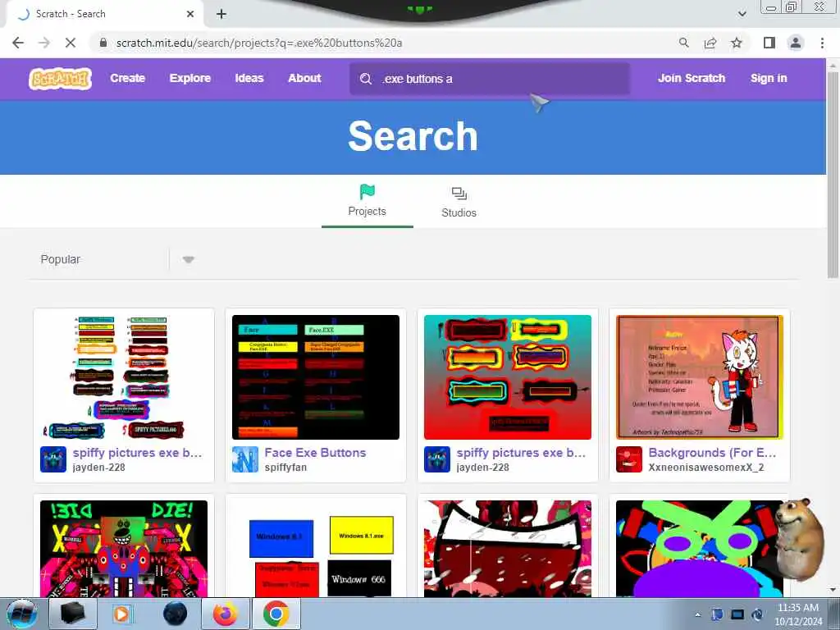This screenshot has width=840, height=630.
Task: Close the Scratch - Search tab
Action: click(190, 14)
